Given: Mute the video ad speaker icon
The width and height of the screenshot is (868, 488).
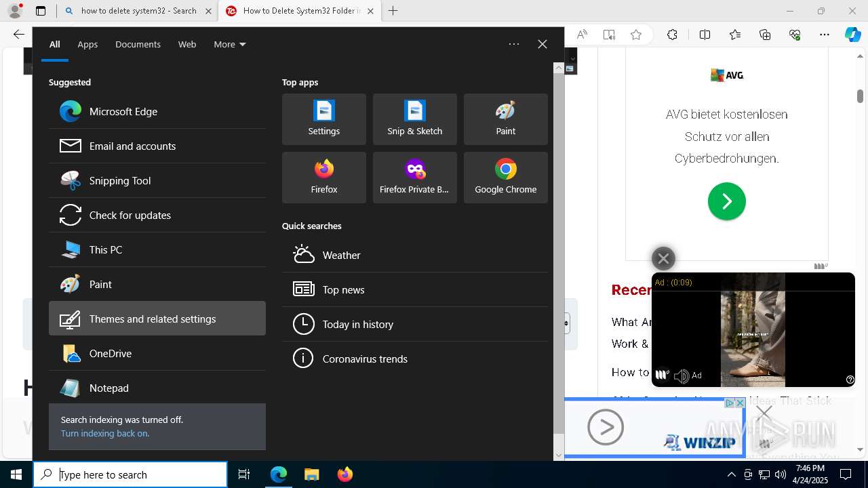Looking at the screenshot, I should tap(682, 375).
